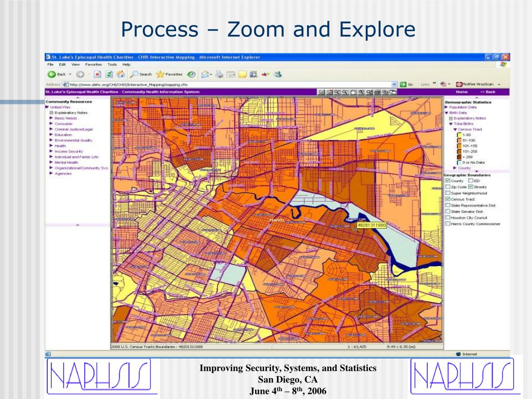This screenshot has width=532, height=399.
Task: Stop page loading with red X icon
Action: [97, 74]
